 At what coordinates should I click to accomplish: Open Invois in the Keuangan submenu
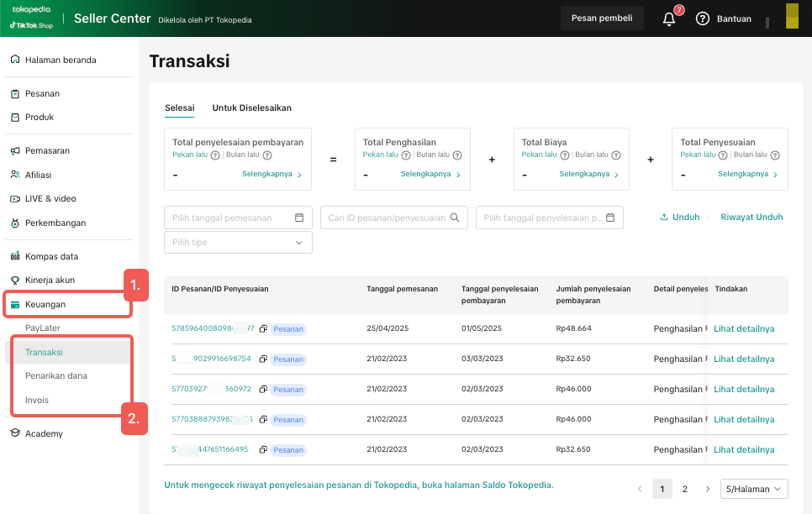click(x=37, y=400)
